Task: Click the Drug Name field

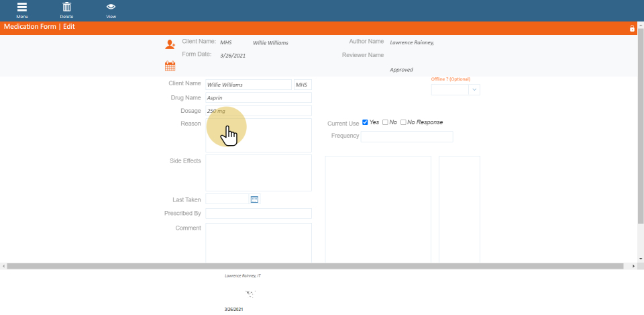Action: click(x=258, y=98)
